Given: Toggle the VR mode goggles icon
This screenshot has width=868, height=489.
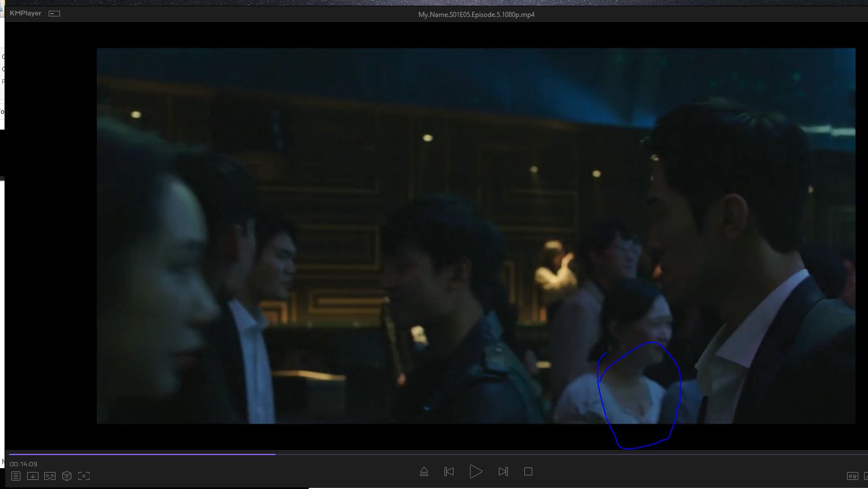Looking at the screenshot, I should (50, 476).
